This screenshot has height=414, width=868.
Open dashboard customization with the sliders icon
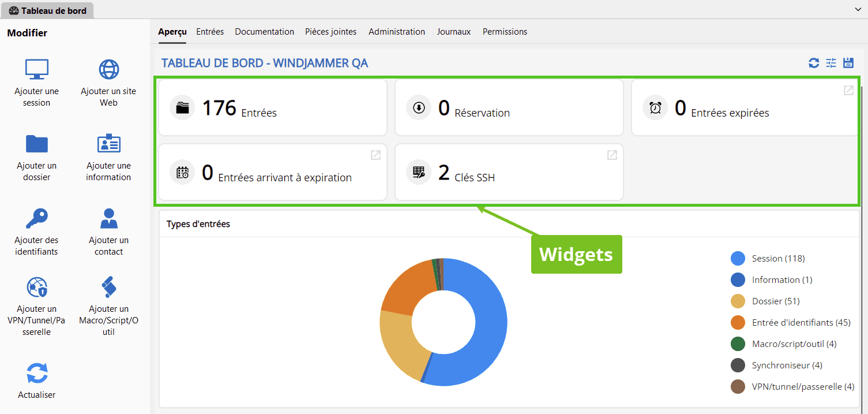coord(831,62)
